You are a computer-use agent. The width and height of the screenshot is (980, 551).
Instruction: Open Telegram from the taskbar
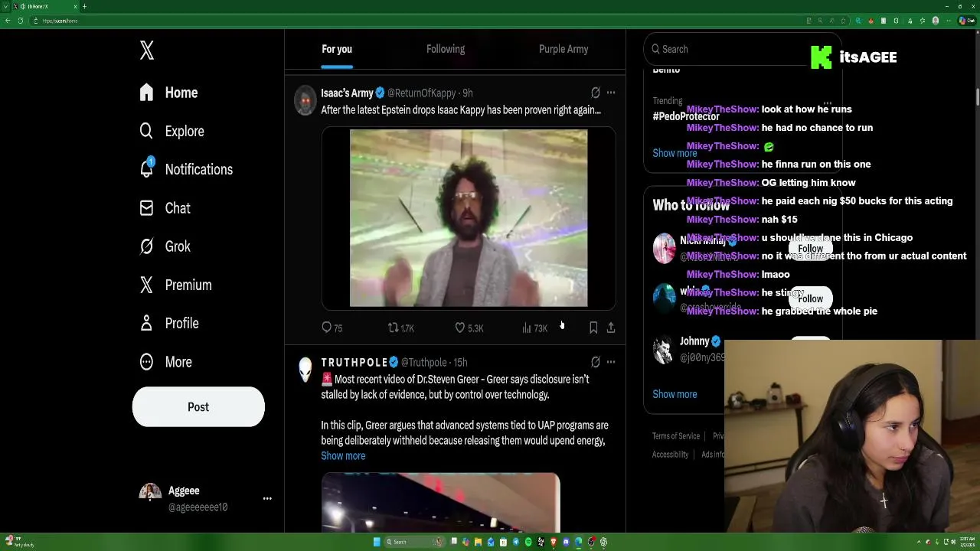[516, 542]
